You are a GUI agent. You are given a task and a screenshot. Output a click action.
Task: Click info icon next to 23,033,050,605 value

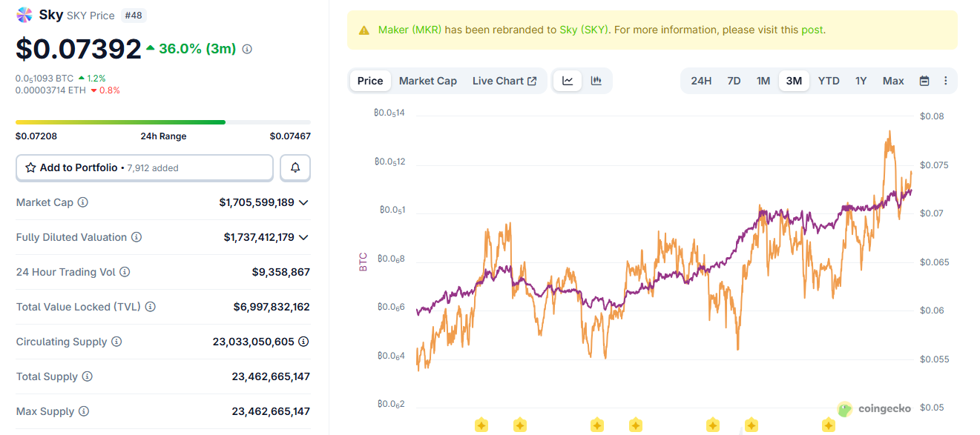(x=303, y=342)
